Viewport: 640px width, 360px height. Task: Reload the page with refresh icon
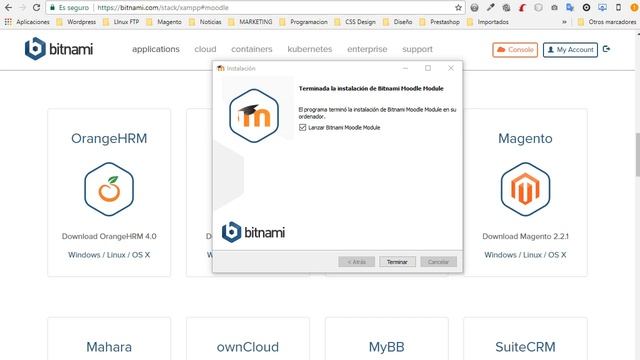tap(36, 8)
